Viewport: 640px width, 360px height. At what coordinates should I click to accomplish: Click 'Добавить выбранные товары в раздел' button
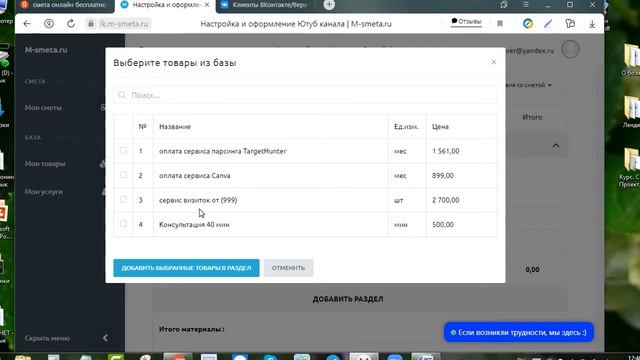186,268
